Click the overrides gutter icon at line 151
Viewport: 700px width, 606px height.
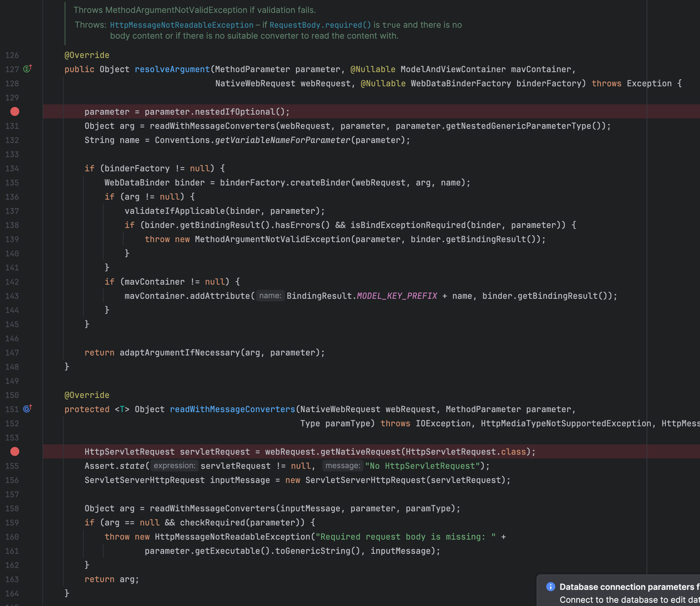(x=27, y=408)
